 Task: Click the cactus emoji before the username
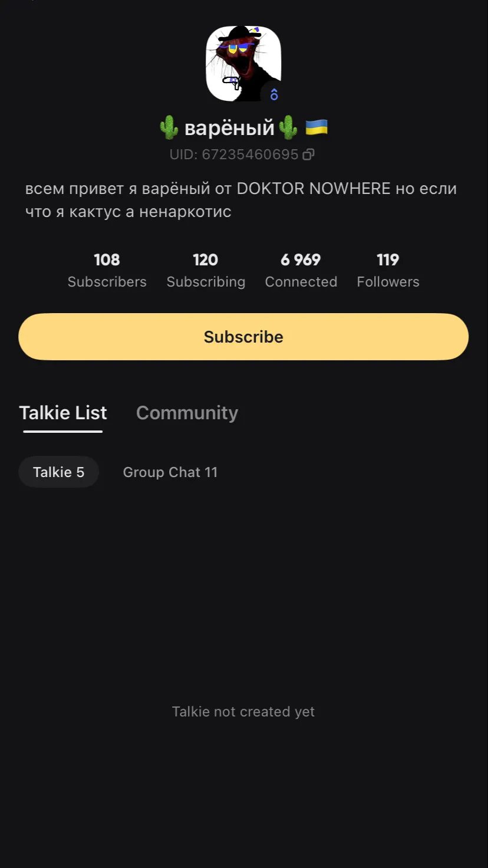point(169,127)
